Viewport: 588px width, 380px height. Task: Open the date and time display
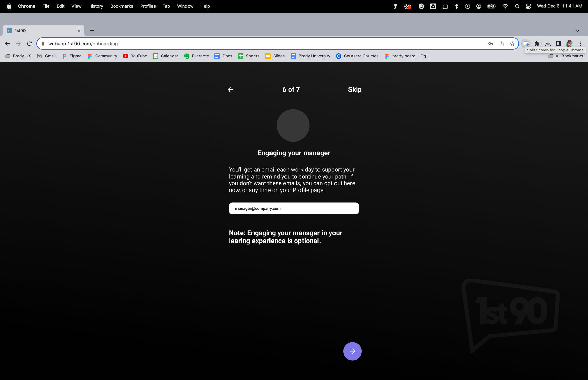[559, 6]
